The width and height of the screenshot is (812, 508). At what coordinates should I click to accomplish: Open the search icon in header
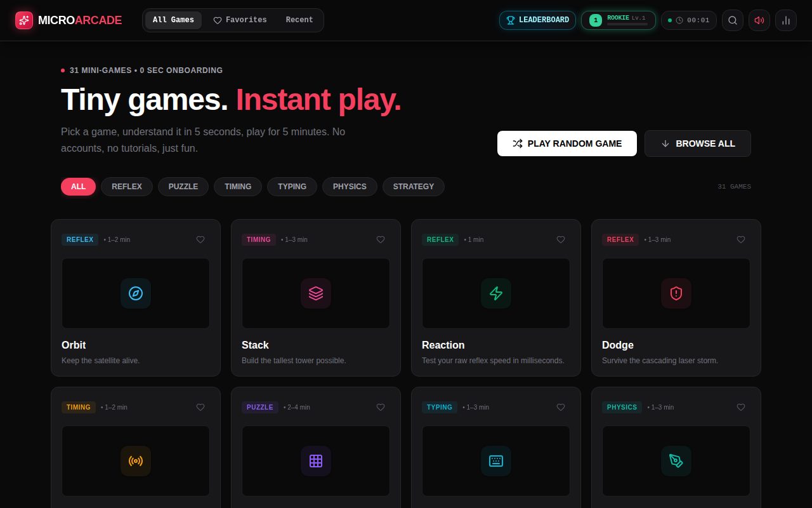click(x=733, y=20)
